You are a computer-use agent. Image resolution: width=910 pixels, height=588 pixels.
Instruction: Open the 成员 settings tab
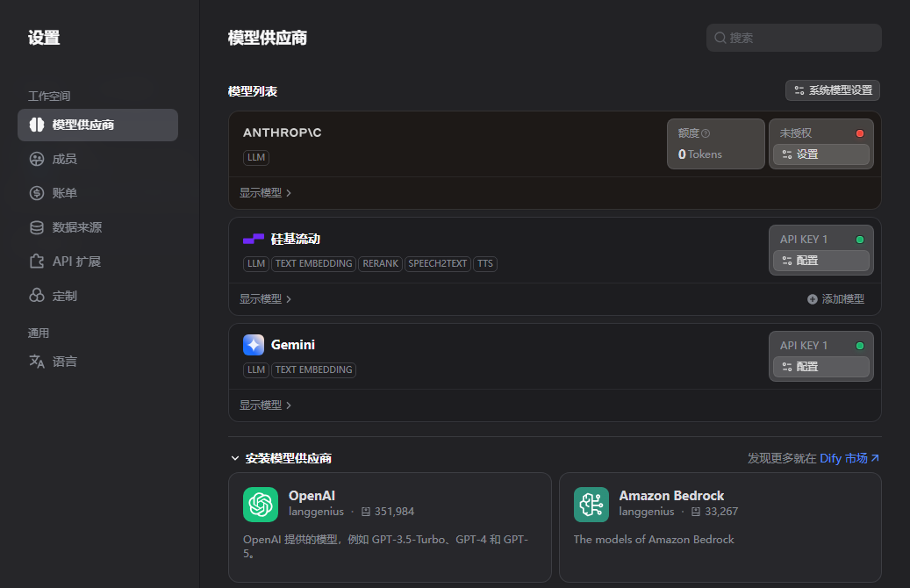64,159
